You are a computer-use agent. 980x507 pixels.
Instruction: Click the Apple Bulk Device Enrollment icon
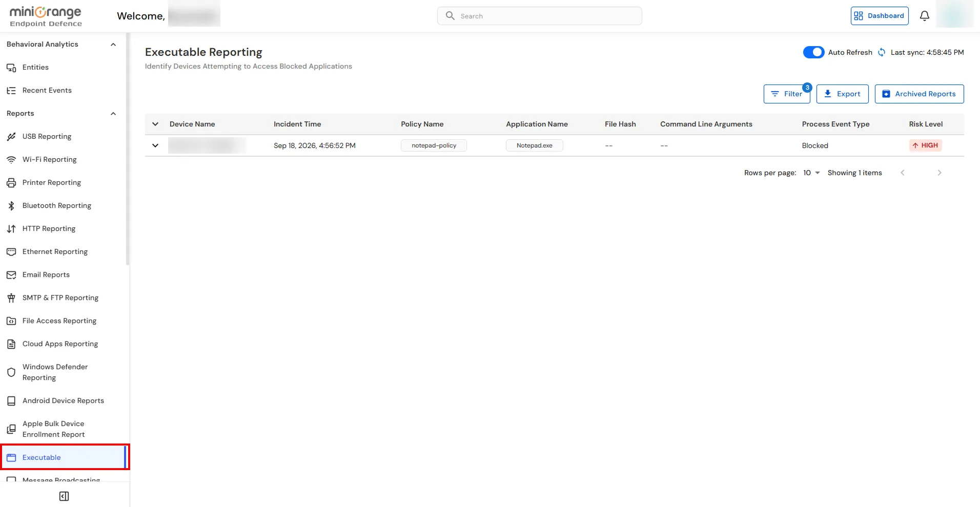point(11,429)
